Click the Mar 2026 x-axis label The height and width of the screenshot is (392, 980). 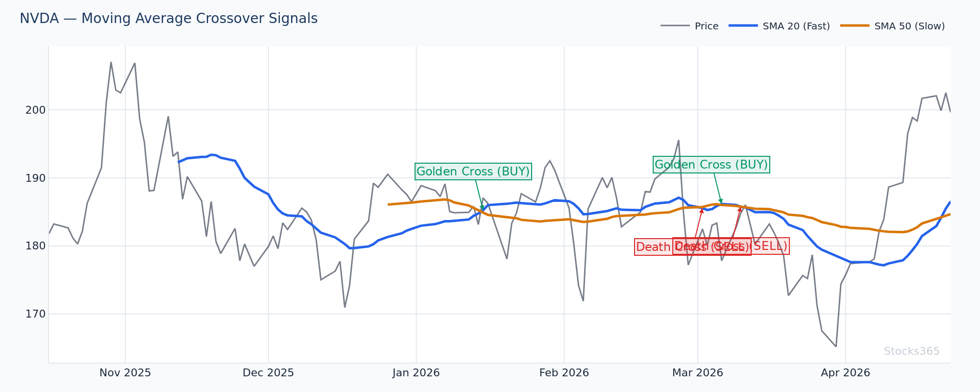(697, 373)
